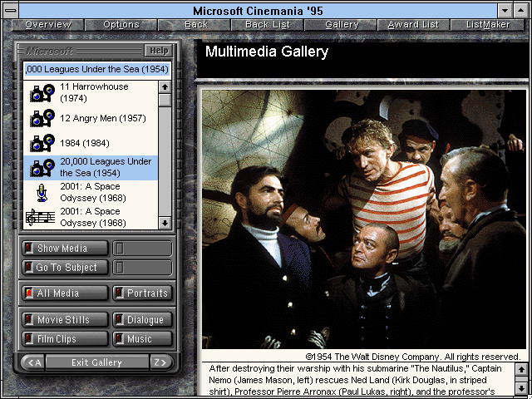This screenshot has height=399, width=532.
Task: Click camera icon beside 20,000 Leagues Under the Sea
Action: click(x=42, y=168)
